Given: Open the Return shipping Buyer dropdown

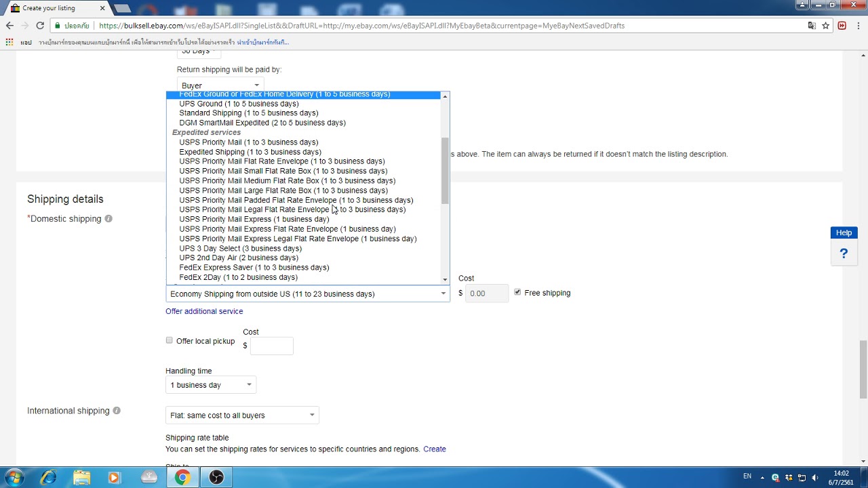Looking at the screenshot, I should click(220, 85).
